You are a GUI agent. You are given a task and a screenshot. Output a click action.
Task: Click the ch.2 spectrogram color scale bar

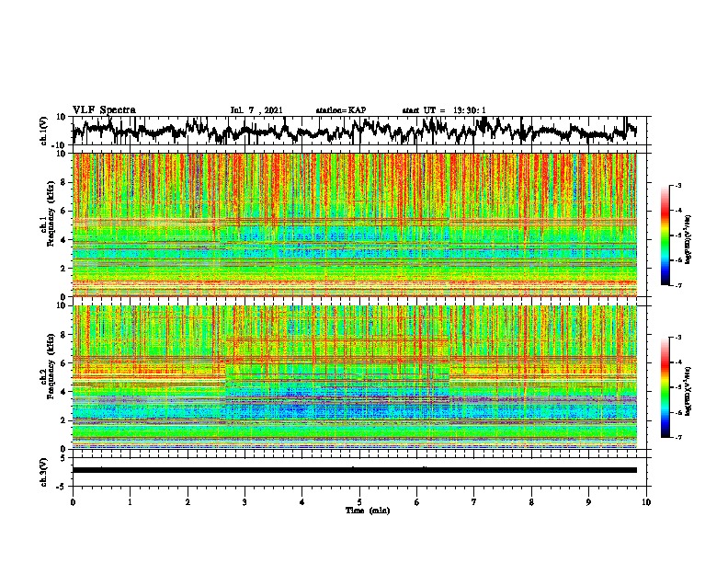coord(665,387)
